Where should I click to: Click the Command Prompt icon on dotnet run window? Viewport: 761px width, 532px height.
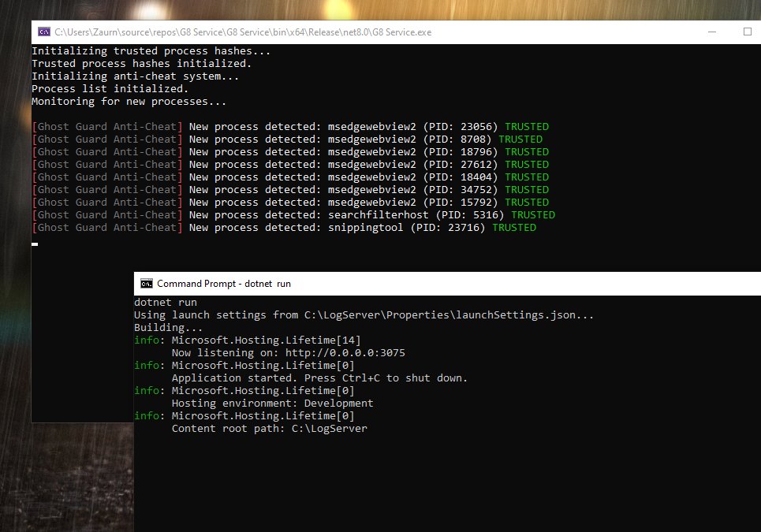pyautogui.click(x=147, y=283)
